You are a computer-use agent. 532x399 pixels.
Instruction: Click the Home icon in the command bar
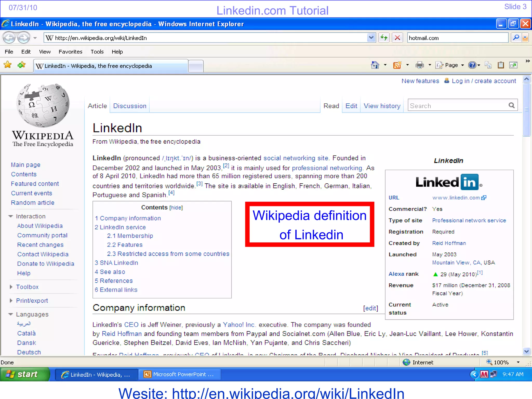coord(375,65)
